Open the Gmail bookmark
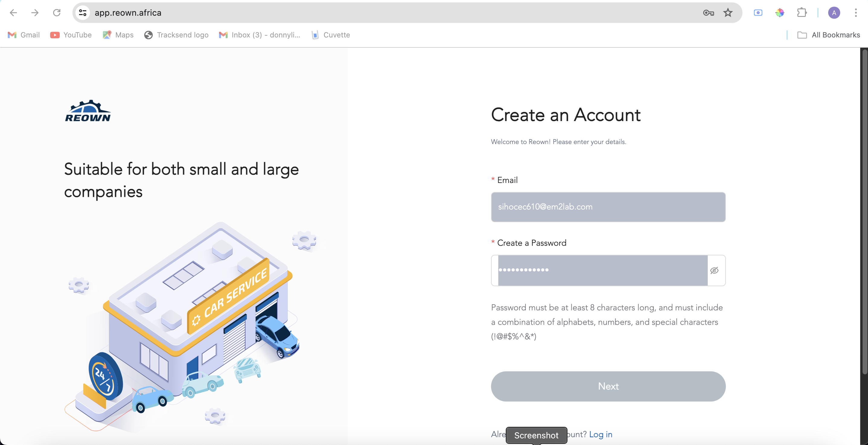The image size is (868, 445). click(24, 35)
